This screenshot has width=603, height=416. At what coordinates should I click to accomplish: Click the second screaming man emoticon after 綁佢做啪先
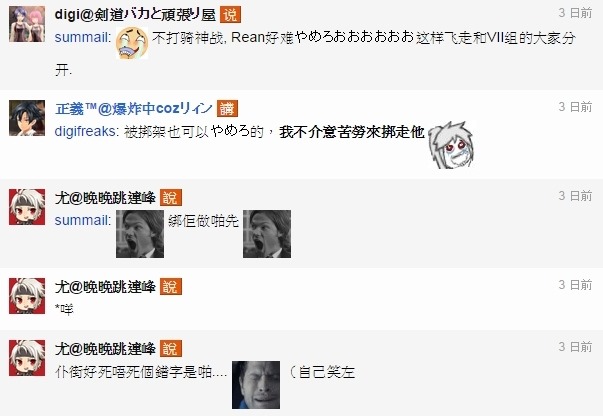click(x=267, y=234)
